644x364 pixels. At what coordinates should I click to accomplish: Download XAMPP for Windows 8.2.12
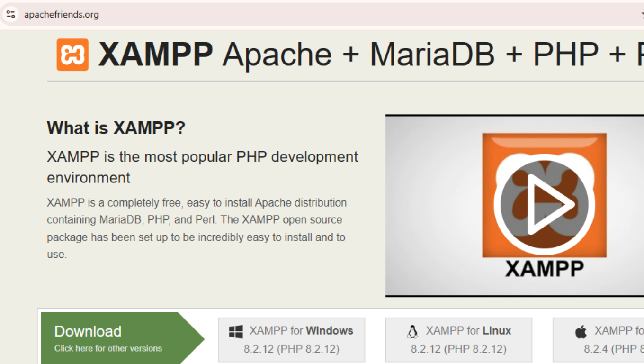tap(292, 340)
